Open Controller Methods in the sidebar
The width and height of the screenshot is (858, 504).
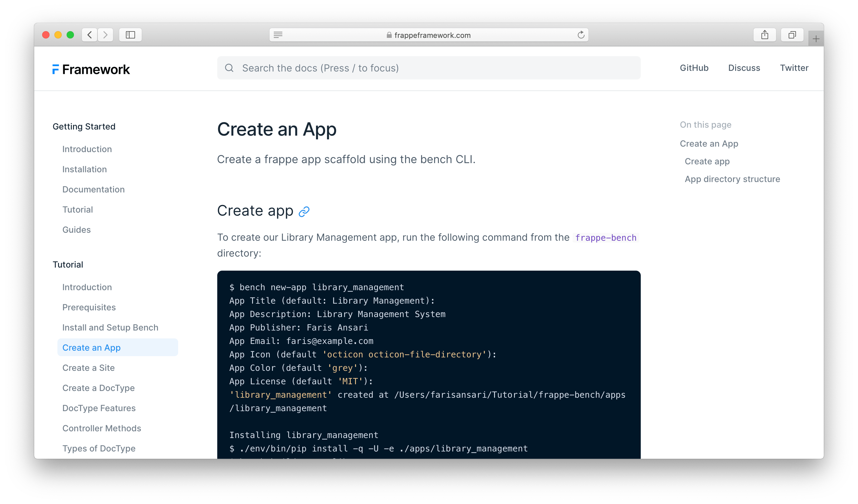101,428
